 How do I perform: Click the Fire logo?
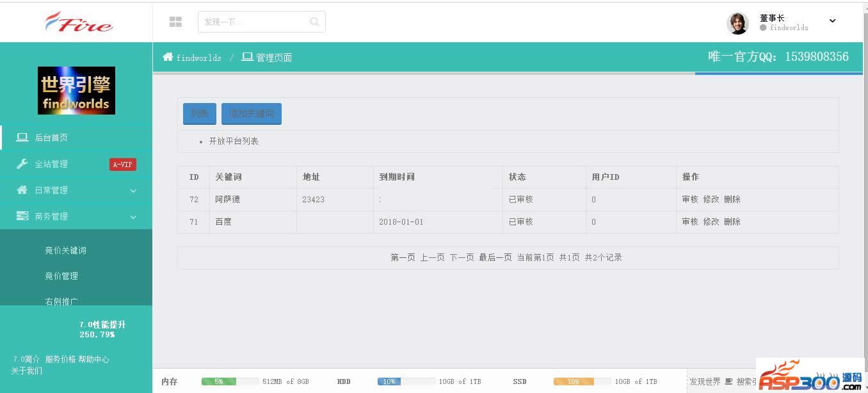(x=78, y=22)
